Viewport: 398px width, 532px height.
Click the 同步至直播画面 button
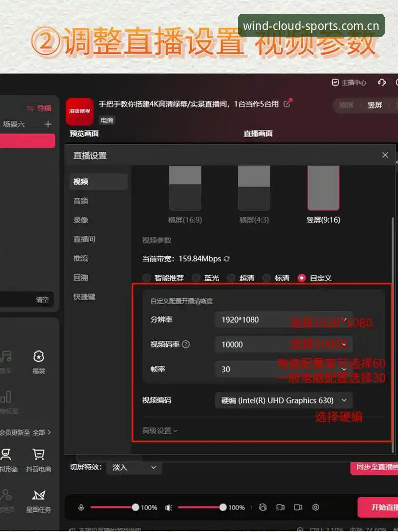pos(374,467)
